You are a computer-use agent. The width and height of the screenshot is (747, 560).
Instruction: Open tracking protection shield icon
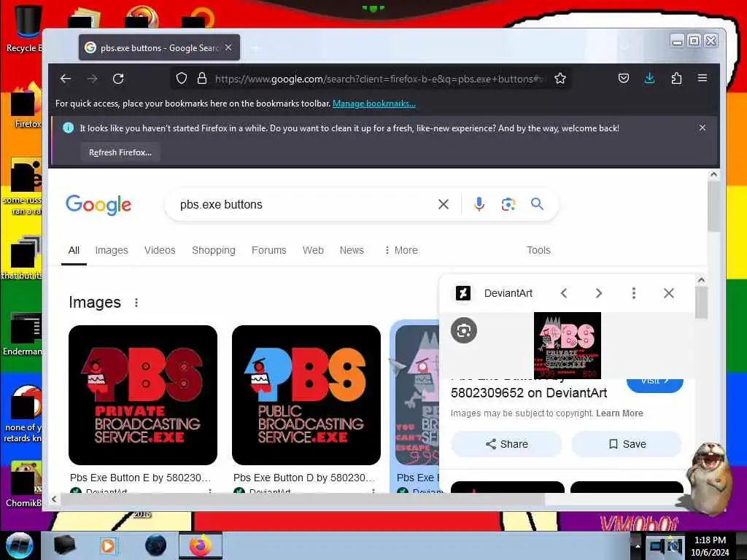(182, 79)
